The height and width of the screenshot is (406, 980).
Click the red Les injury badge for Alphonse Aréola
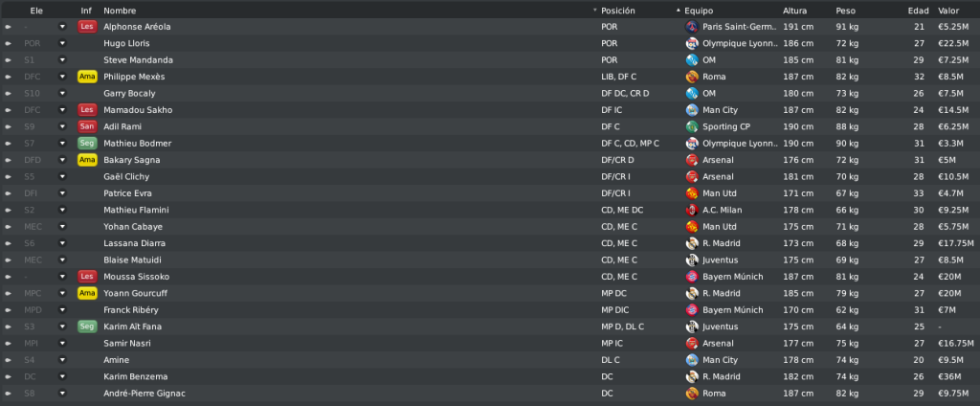[x=87, y=27]
